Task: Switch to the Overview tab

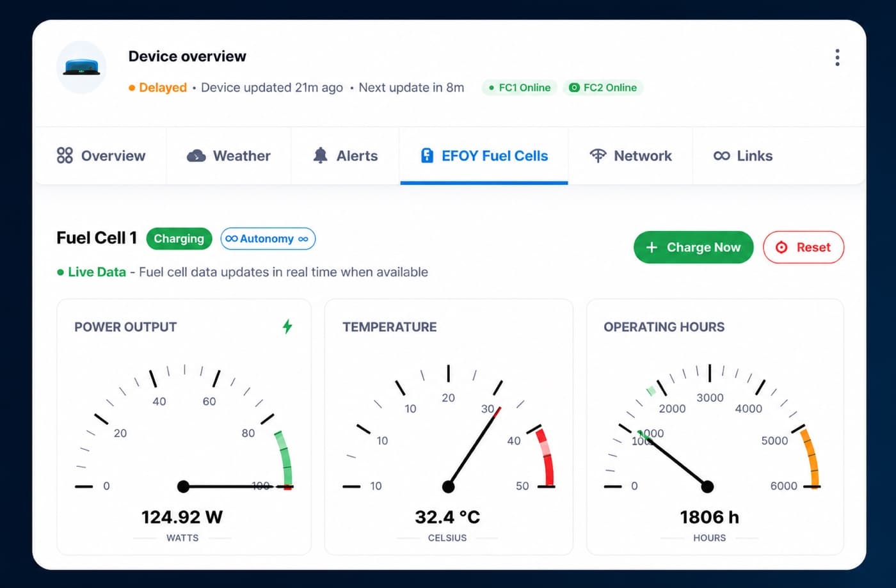Action: [x=100, y=155]
